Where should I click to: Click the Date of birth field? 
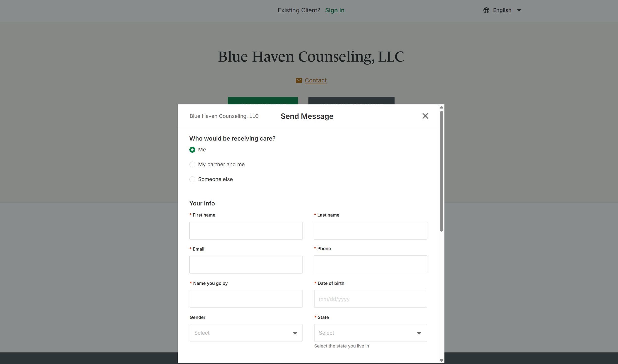tap(370, 299)
